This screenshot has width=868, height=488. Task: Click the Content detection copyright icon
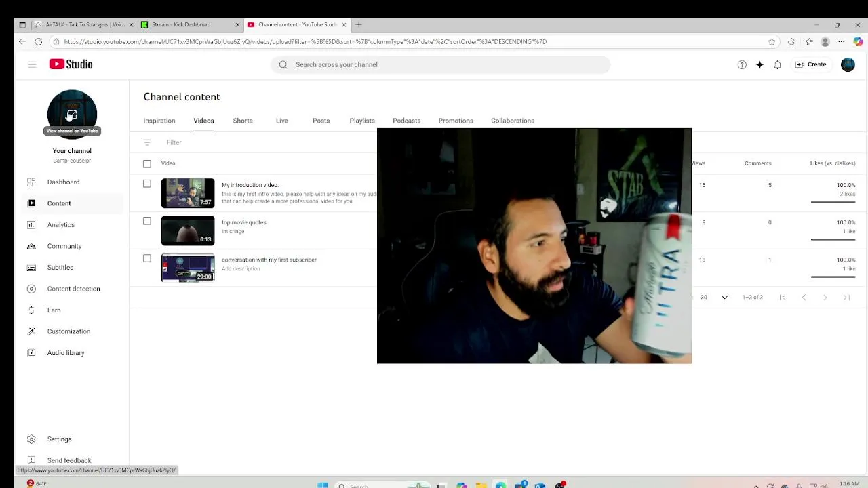click(x=31, y=289)
